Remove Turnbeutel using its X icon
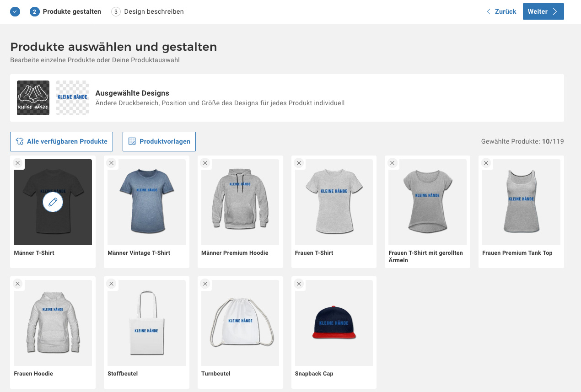This screenshot has width=581, height=392. (205, 284)
